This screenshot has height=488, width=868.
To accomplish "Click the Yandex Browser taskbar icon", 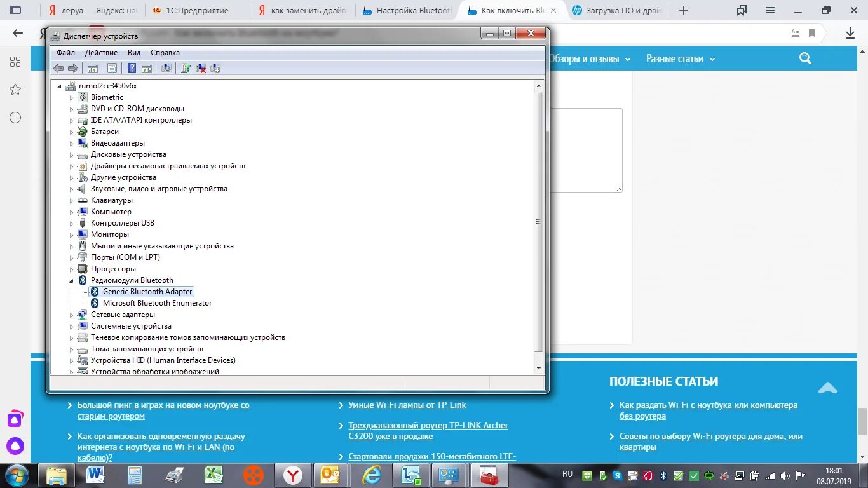I will [x=292, y=475].
